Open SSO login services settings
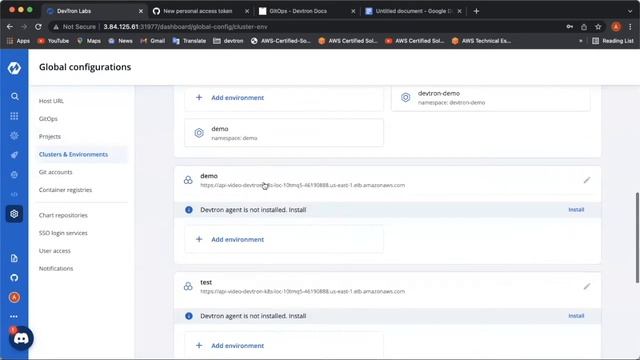 [x=63, y=233]
